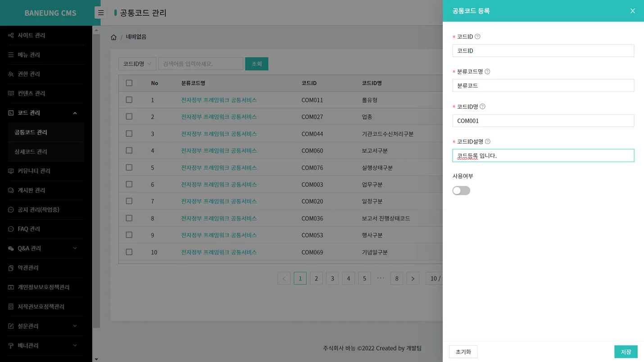Check the checkbox for row COM011
Image resolution: width=644 pixels, height=362 pixels.
pyautogui.click(x=129, y=100)
